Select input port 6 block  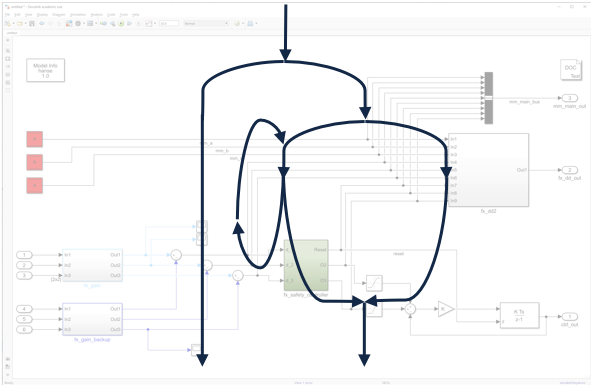pyautogui.click(x=24, y=330)
